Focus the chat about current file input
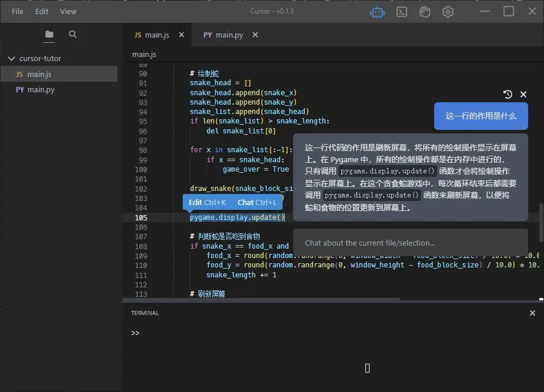This screenshot has height=392, width=544. [410, 243]
